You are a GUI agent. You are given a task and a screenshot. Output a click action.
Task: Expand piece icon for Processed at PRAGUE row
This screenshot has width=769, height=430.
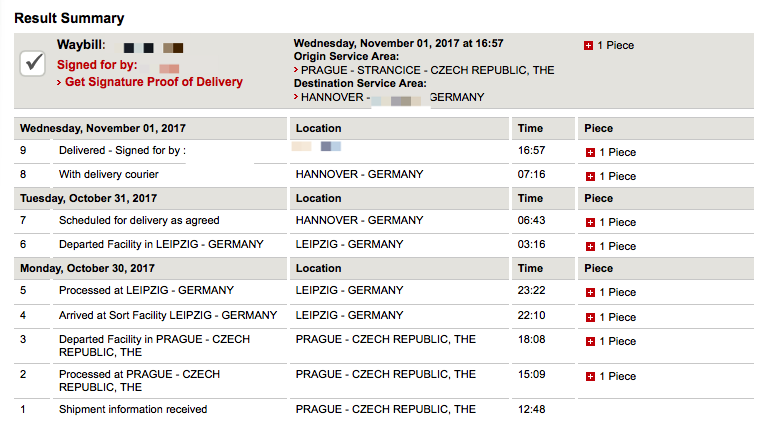tap(590, 377)
